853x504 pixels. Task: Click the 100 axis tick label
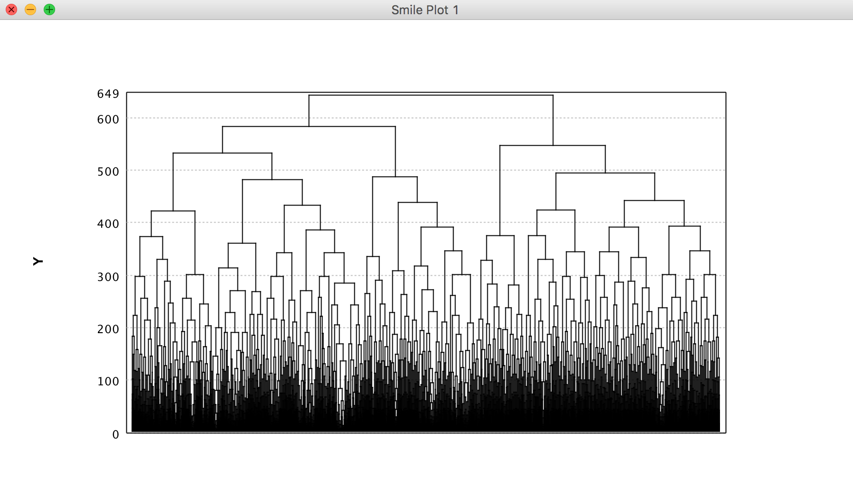click(108, 382)
